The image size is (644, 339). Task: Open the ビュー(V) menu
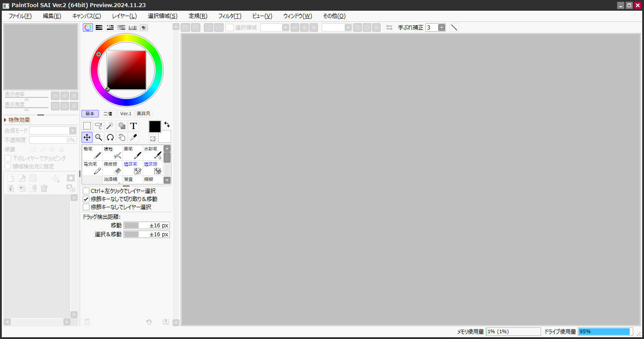coord(262,16)
